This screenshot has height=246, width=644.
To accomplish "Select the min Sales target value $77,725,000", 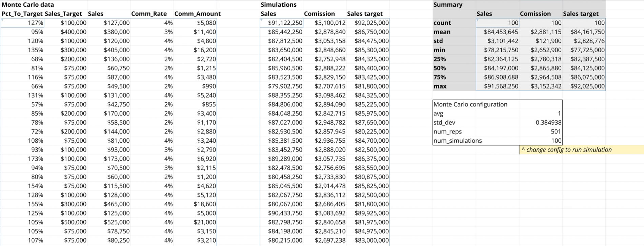I will (584, 50).
